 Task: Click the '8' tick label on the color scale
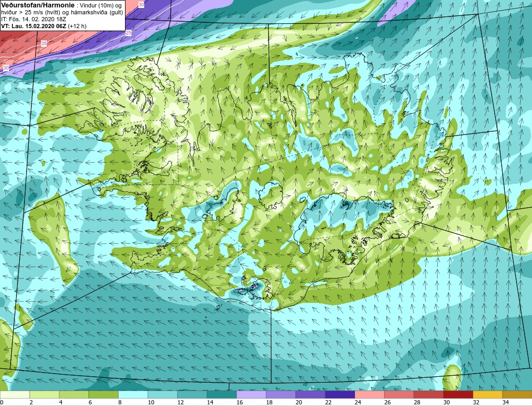pos(120,402)
